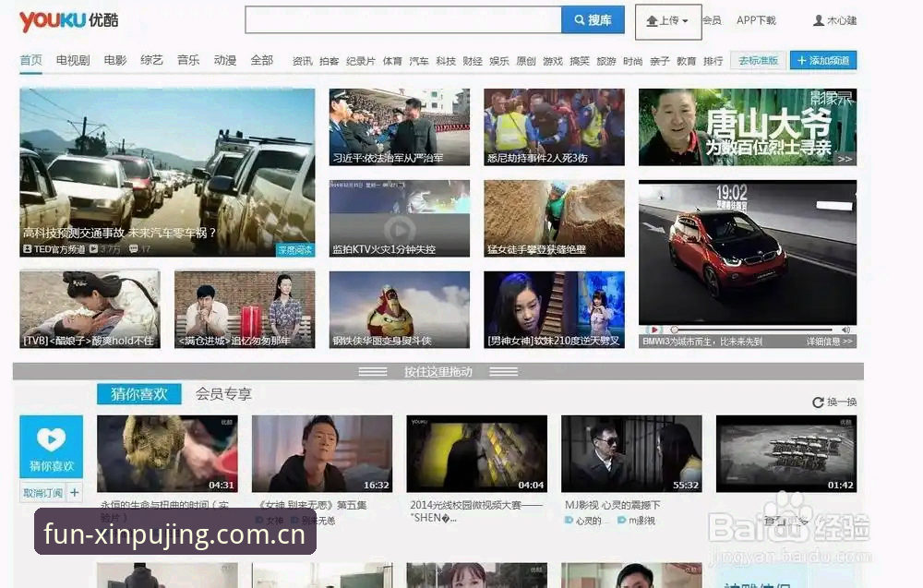Viewport: 923px width, 588px height.
Task: Click the 添加频道 button
Action: pos(823,60)
